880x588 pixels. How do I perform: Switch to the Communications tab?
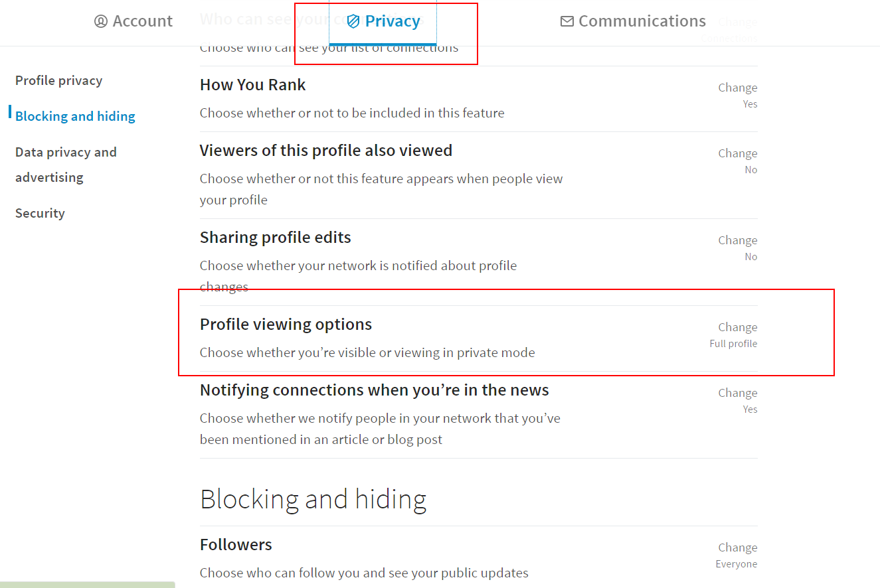click(x=633, y=21)
